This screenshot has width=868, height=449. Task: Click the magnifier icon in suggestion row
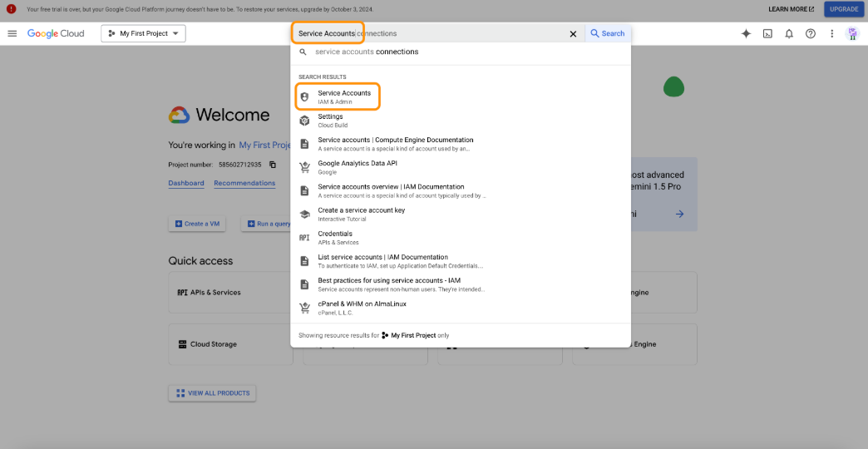(303, 52)
